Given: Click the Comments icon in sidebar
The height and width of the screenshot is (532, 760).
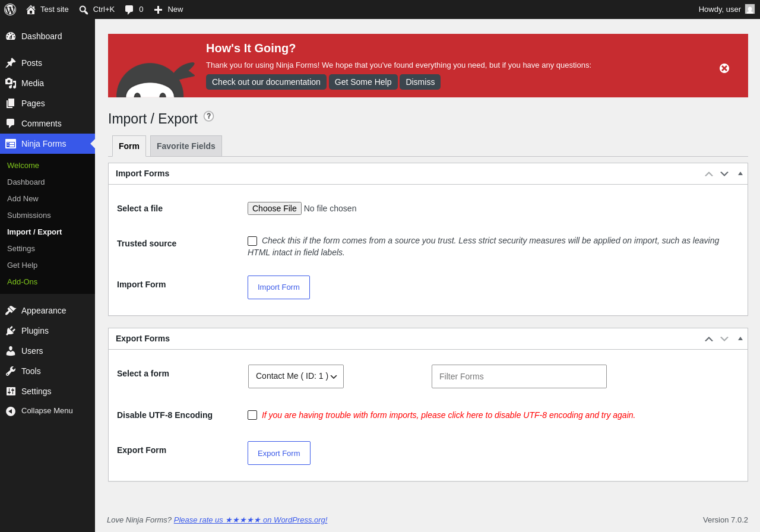Looking at the screenshot, I should 11,123.
